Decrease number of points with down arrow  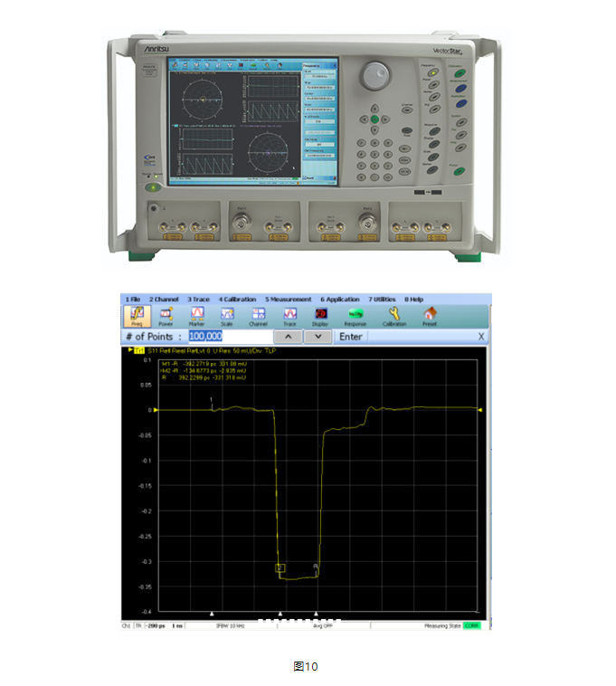(317, 337)
